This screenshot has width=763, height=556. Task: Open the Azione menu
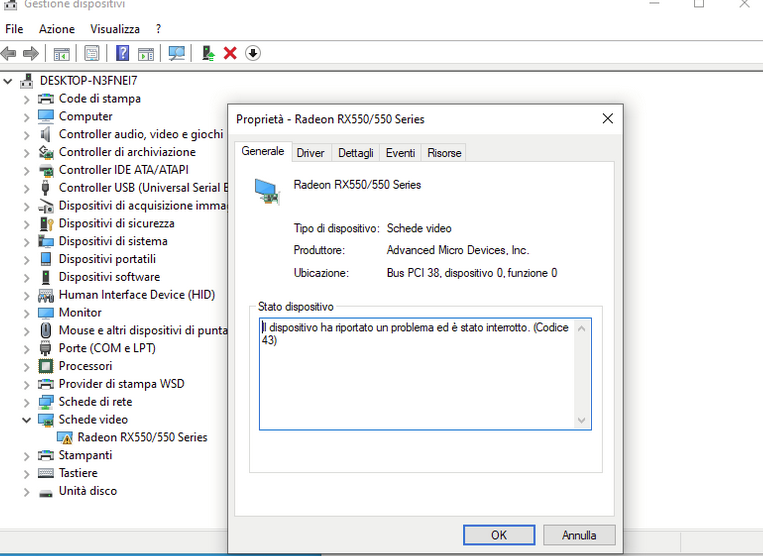point(57,29)
